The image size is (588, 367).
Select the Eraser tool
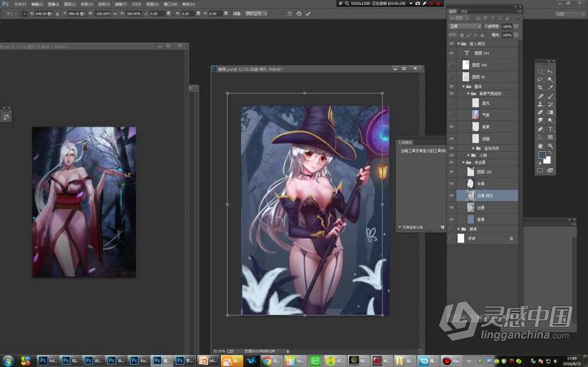[x=540, y=112]
